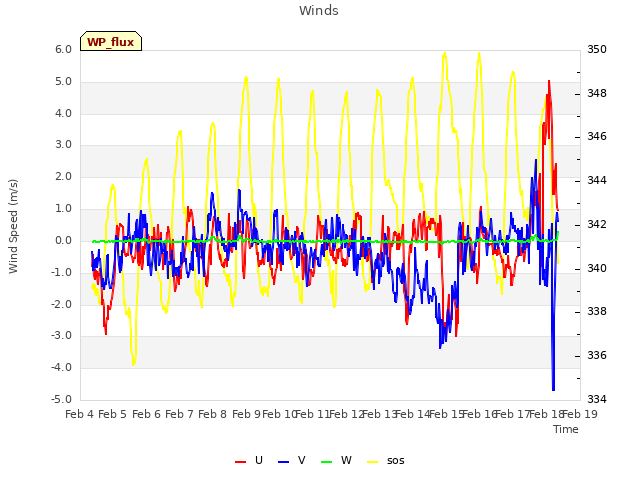The width and height of the screenshot is (640, 480).
Task: Click the green W legend swatch
Action: click(x=327, y=462)
